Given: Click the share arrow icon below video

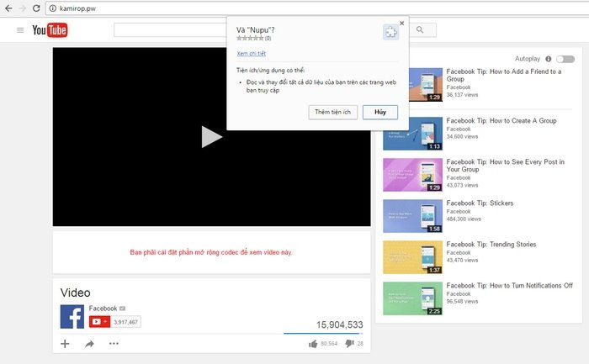Looking at the screenshot, I should point(89,343).
